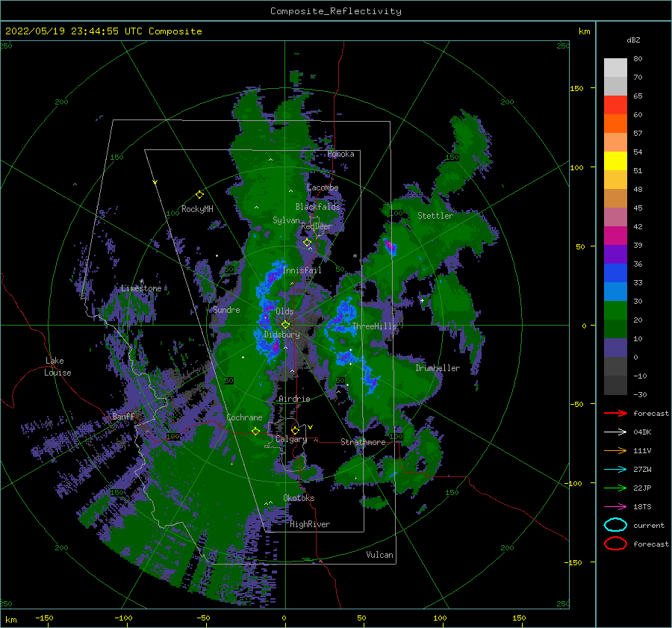Click the cyan 27ZW arrow in legend

[615, 470]
